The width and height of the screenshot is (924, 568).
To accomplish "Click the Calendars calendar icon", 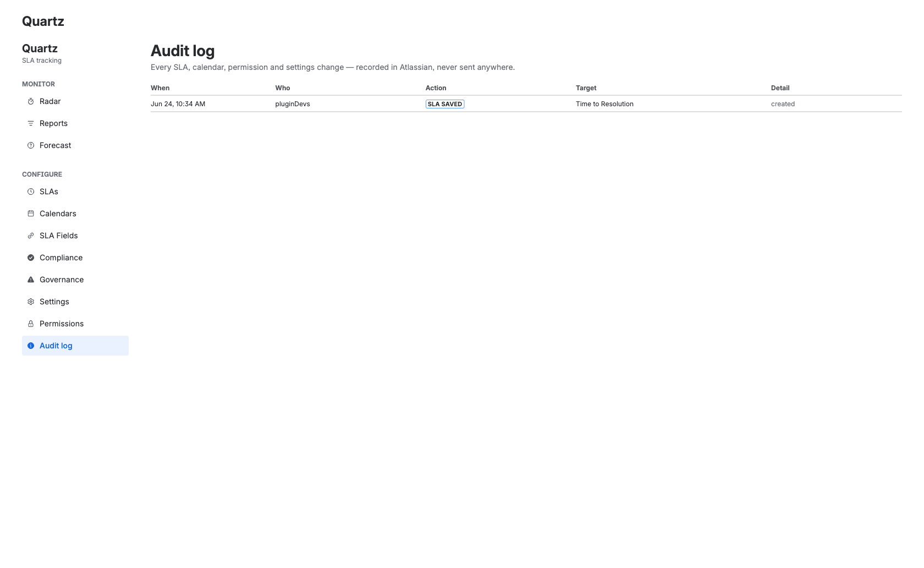I will [x=31, y=214].
